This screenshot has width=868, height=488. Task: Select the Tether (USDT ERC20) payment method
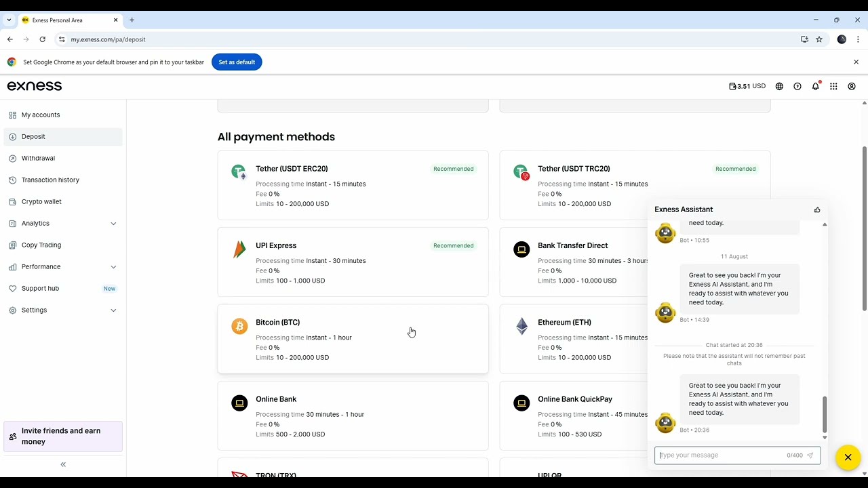coord(353,185)
